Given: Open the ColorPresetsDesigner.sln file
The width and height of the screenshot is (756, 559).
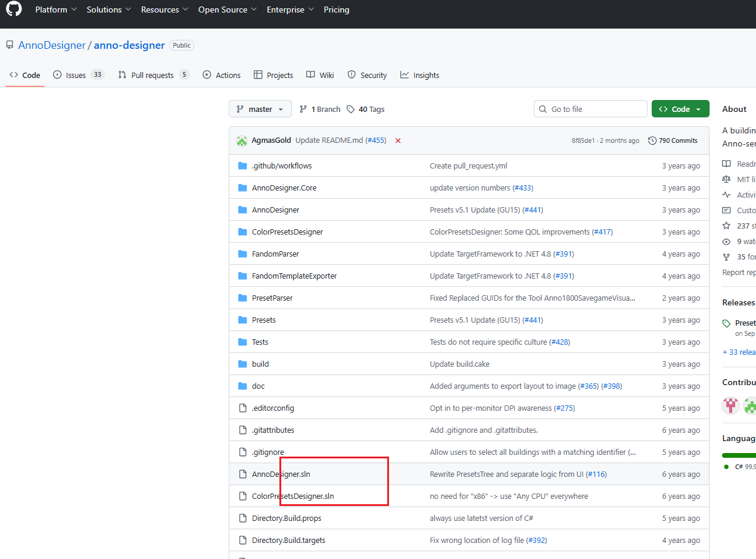Looking at the screenshot, I should coord(293,496).
